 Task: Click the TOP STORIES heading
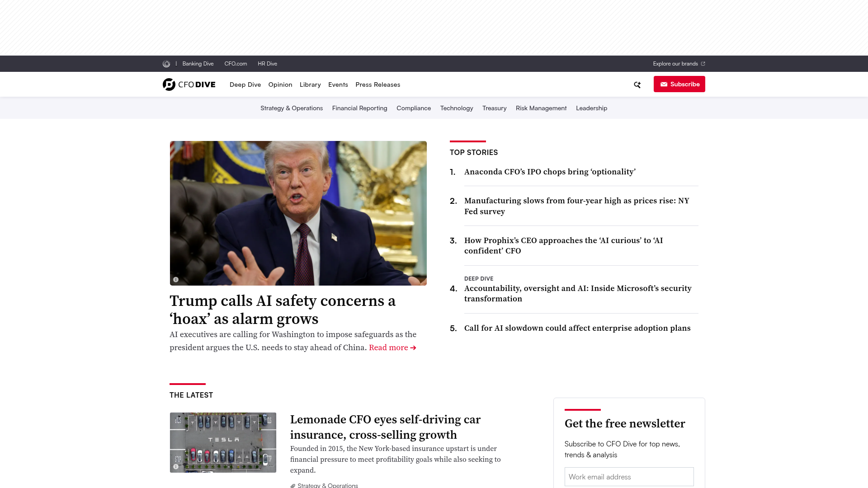474,152
